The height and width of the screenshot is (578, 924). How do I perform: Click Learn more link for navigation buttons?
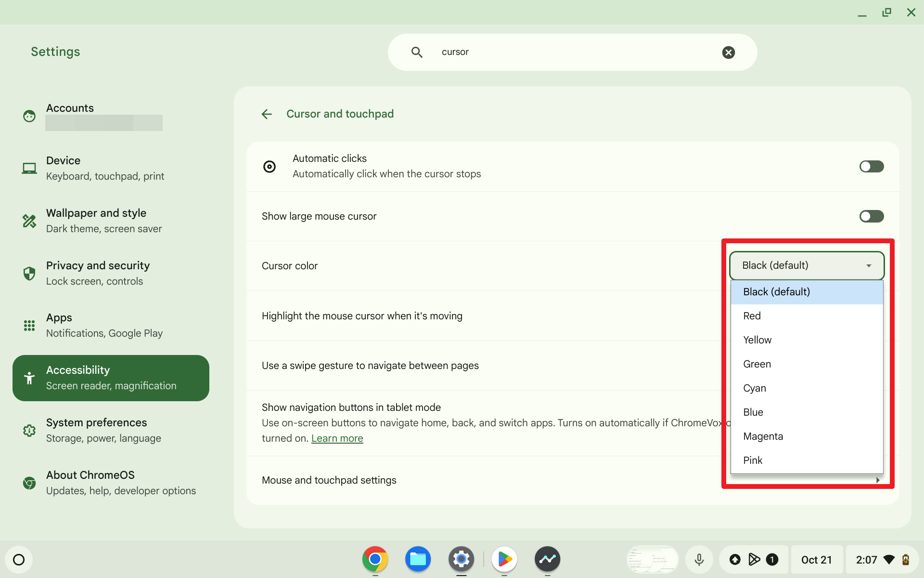click(x=336, y=438)
